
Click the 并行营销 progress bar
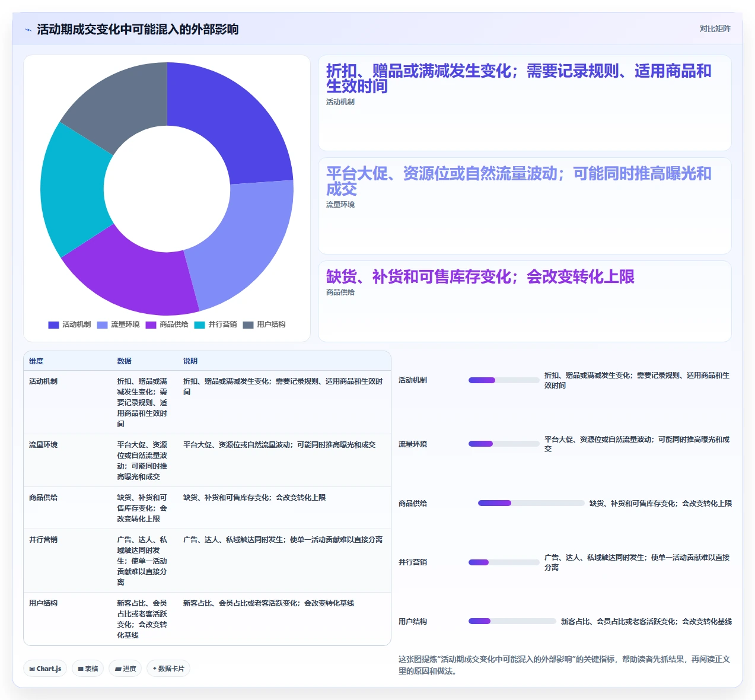[x=504, y=562]
